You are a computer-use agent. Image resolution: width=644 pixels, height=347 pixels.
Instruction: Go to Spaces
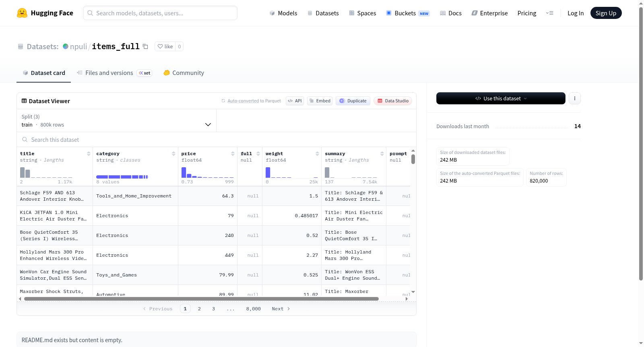point(362,13)
